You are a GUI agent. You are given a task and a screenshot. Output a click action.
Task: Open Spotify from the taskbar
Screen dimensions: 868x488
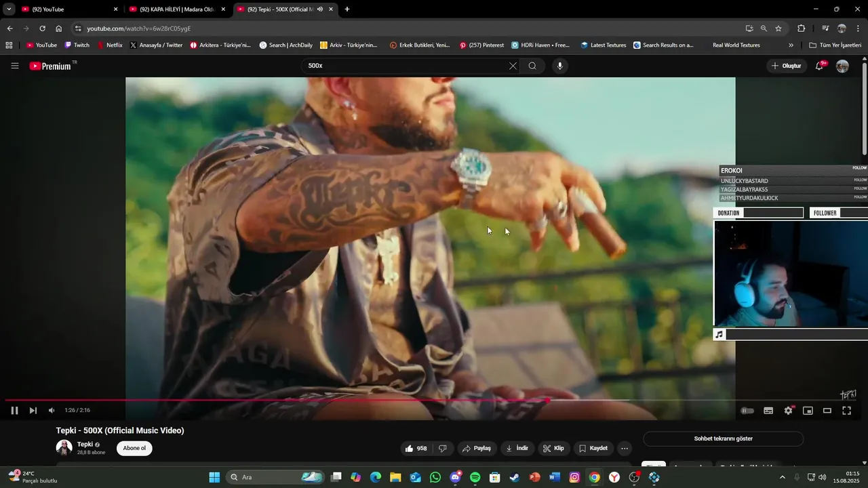pos(475,477)
